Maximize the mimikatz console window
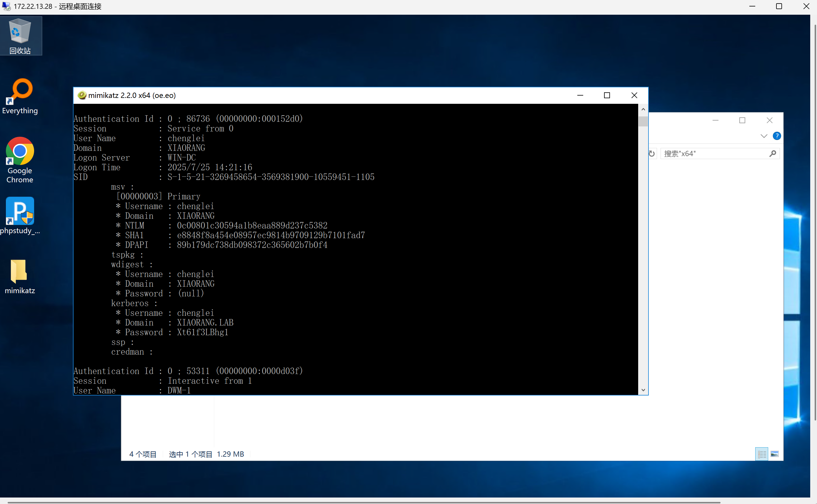Image resolution: width=817 pixels, height=504 pixels. (607, 95)
